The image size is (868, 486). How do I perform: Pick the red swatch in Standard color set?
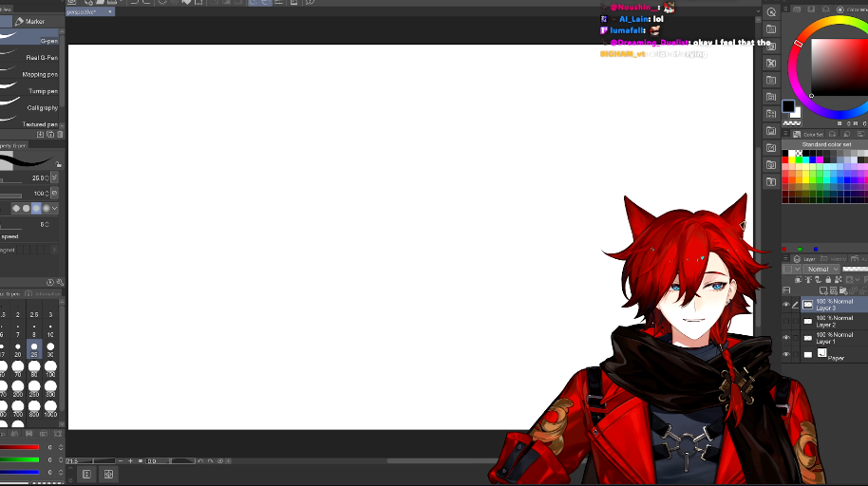click(785, 160)
